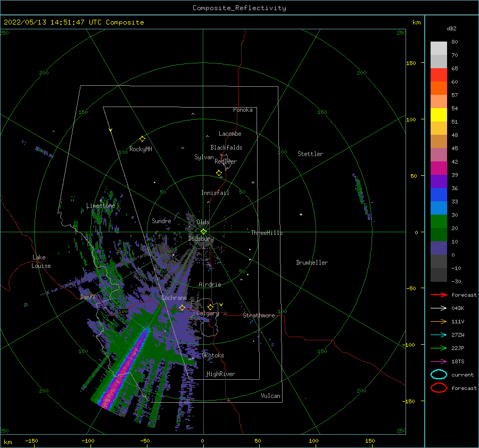
Task: Select the blue 33-36 dBZ color swatch
Action: [439, 195]
